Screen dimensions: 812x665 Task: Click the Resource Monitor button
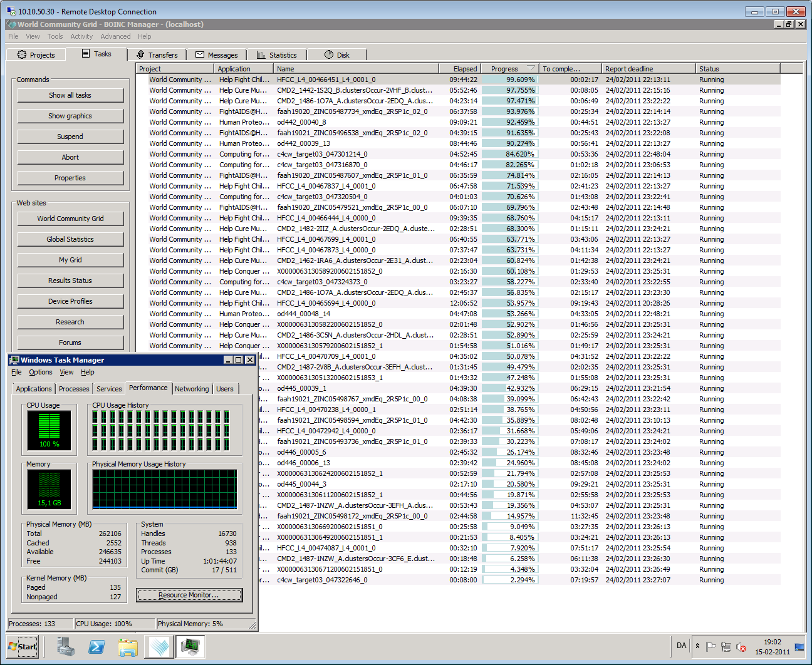(189, 595)
